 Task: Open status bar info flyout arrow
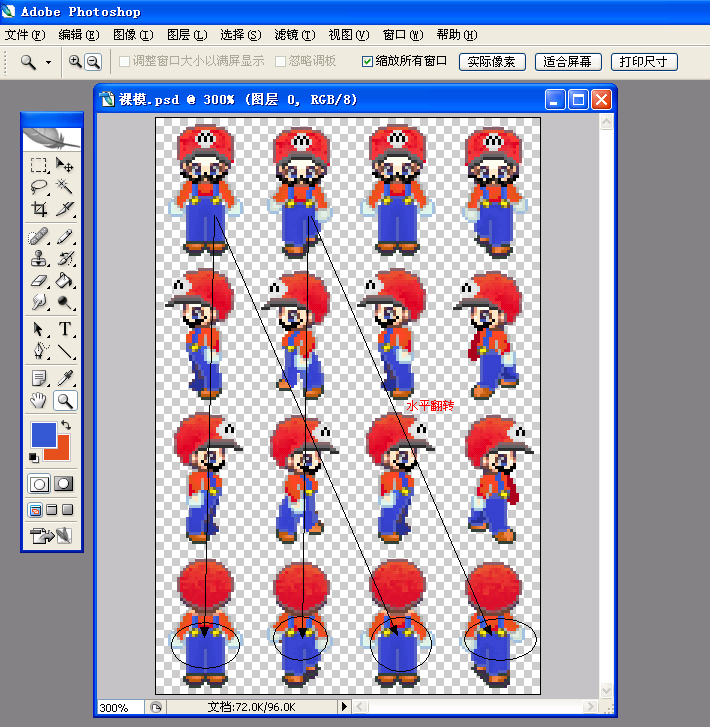(344, 707)
